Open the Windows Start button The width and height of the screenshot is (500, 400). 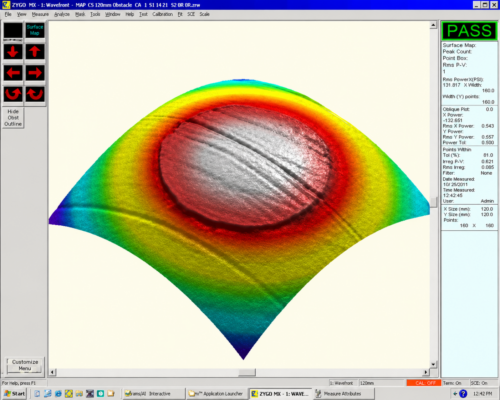tap(14, 394)
